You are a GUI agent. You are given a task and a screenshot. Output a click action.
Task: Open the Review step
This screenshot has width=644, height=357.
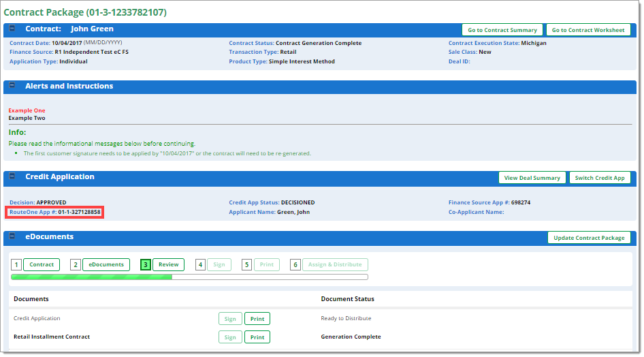tap(168, 265)
